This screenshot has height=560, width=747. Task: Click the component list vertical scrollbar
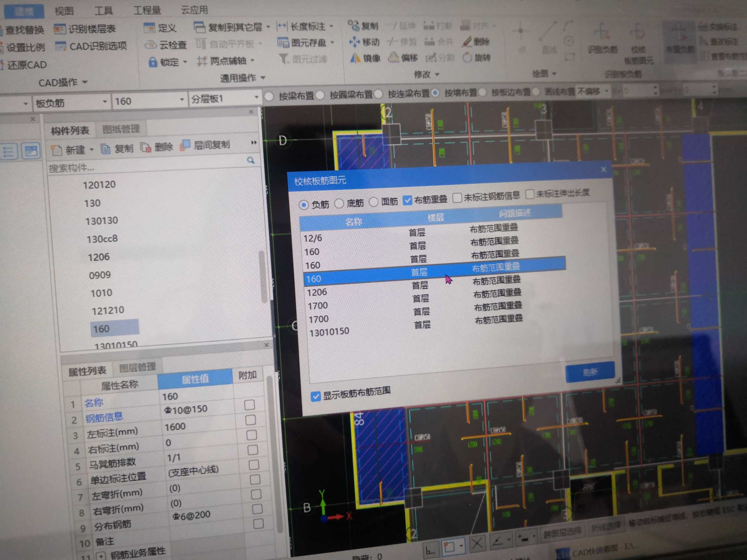263,277
